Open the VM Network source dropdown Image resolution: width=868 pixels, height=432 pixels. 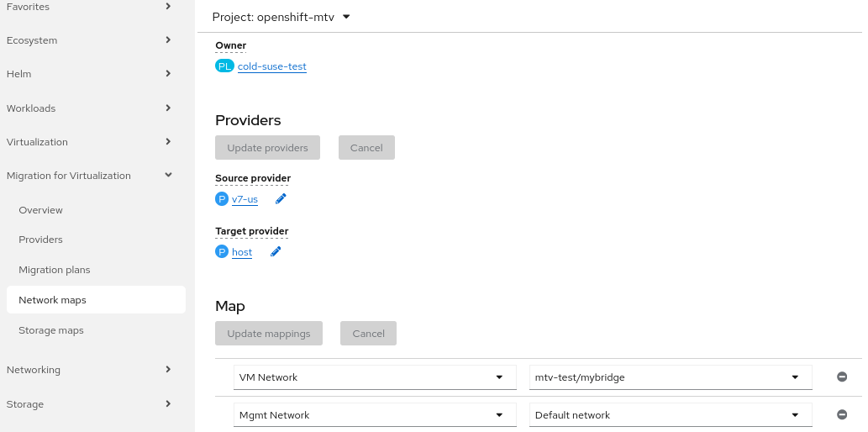coord(374,377)
